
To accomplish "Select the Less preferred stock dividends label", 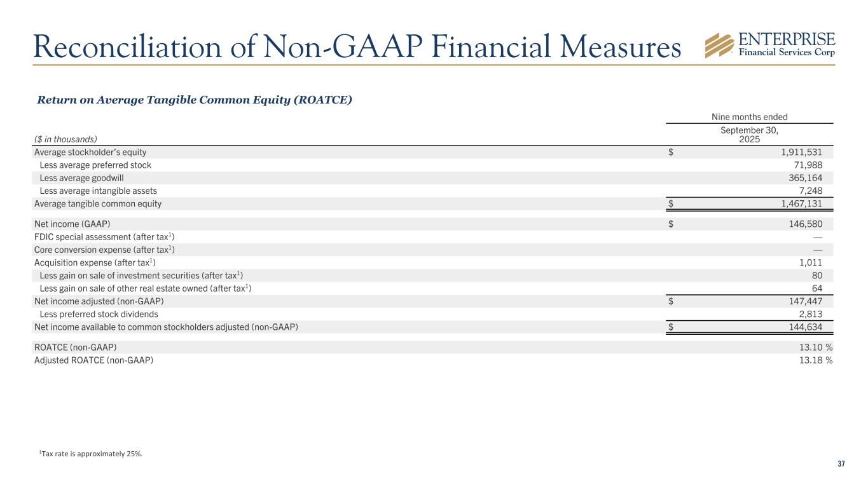I will (x=99, y=314).
